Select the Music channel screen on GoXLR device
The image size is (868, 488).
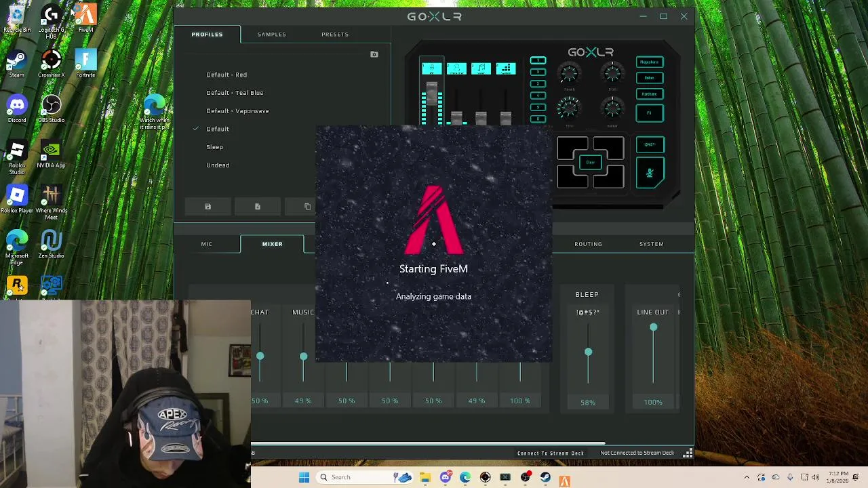pyautogui.click(x=481, y=68)
